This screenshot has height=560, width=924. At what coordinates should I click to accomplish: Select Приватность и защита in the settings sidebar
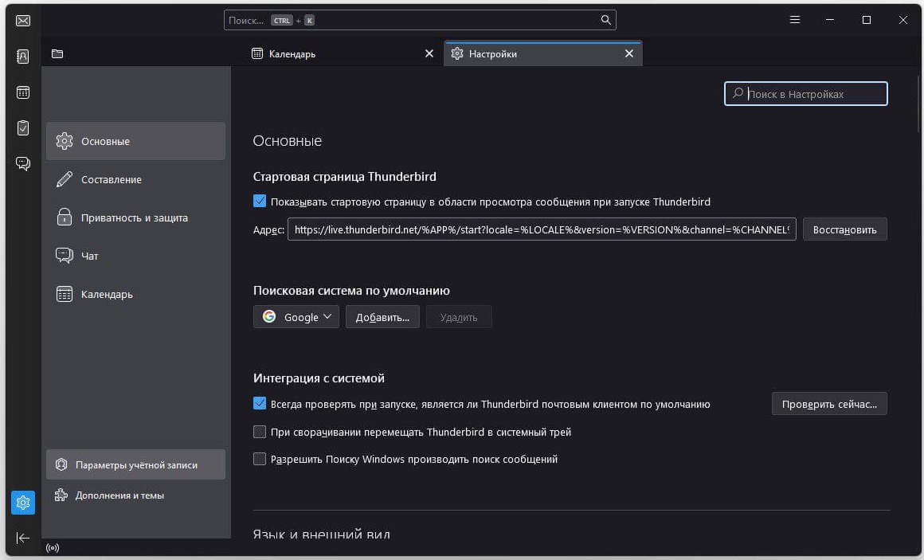pyautogui.click(x=134, y=217)
